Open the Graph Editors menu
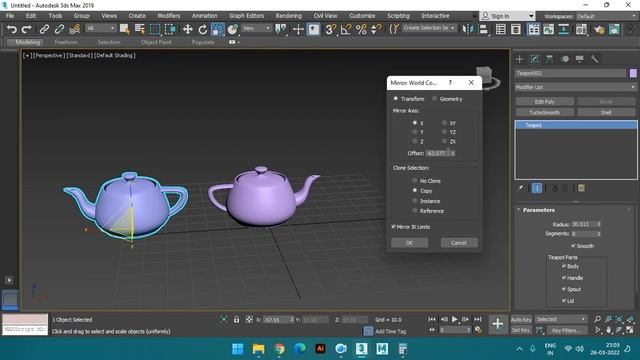Image resolution: width=640 pixels, height=360 pixels. 247,16
